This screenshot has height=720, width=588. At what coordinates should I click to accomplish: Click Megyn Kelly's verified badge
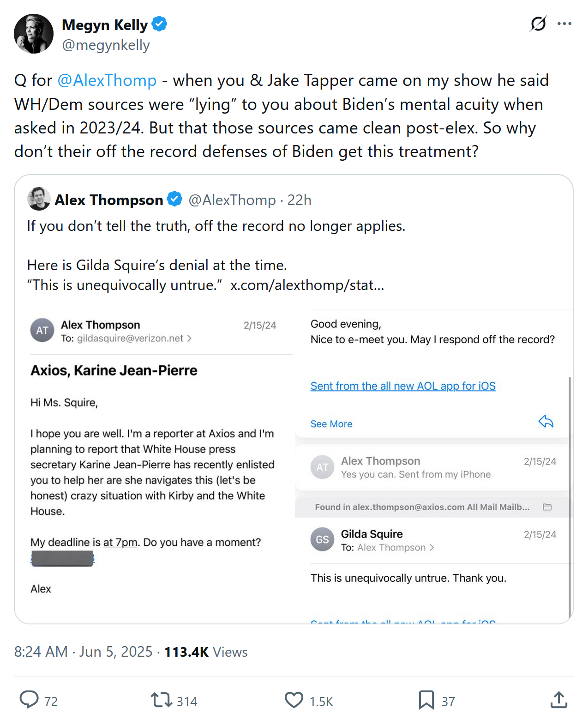[x=159, y=24]
